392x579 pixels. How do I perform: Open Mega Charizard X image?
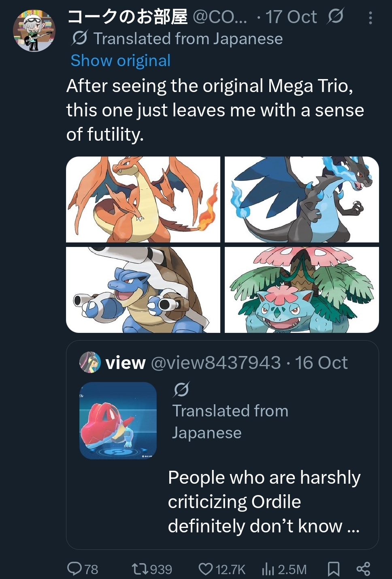point(302,199)
